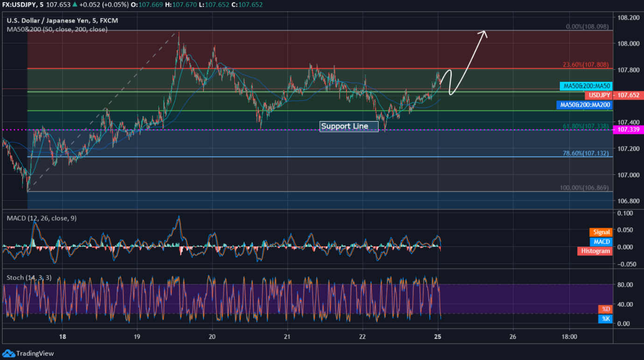
Task: Open the Stoch (14, 3, 3) legend
Action: pos(29,278)
